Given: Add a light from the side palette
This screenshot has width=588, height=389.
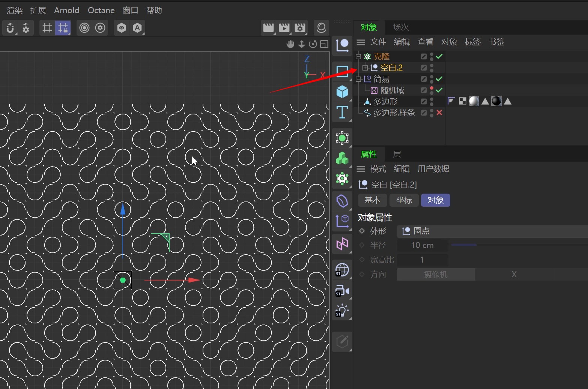Looking at the screenshot, I should tap(342, 311).
